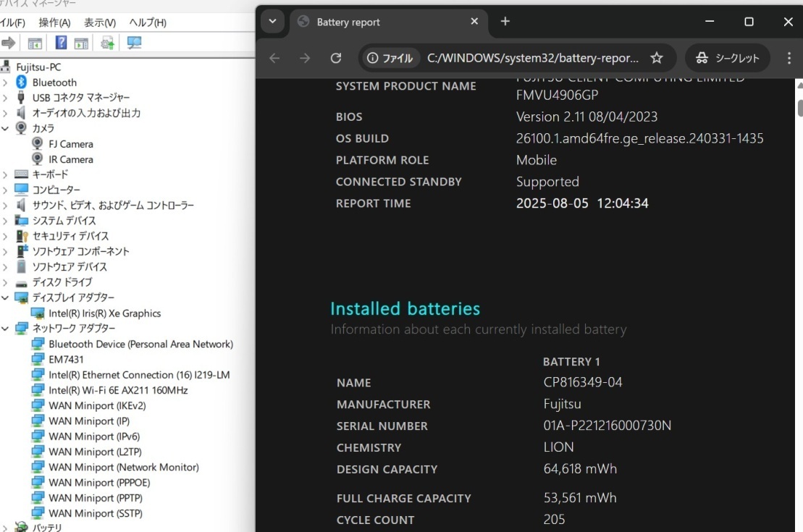Select the IR Camera device

71,159
